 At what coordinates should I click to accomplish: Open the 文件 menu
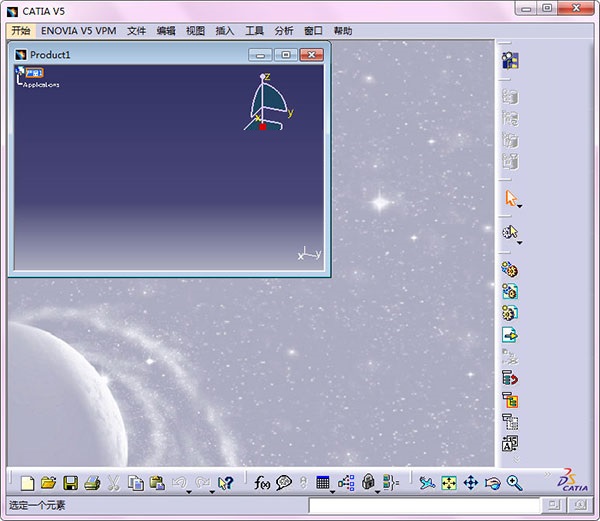137,31
